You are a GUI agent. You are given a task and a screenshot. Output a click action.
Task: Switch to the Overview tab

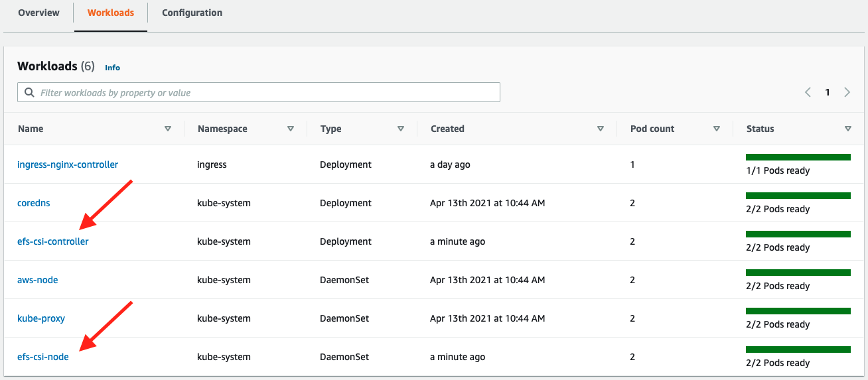tap(38, 13)
